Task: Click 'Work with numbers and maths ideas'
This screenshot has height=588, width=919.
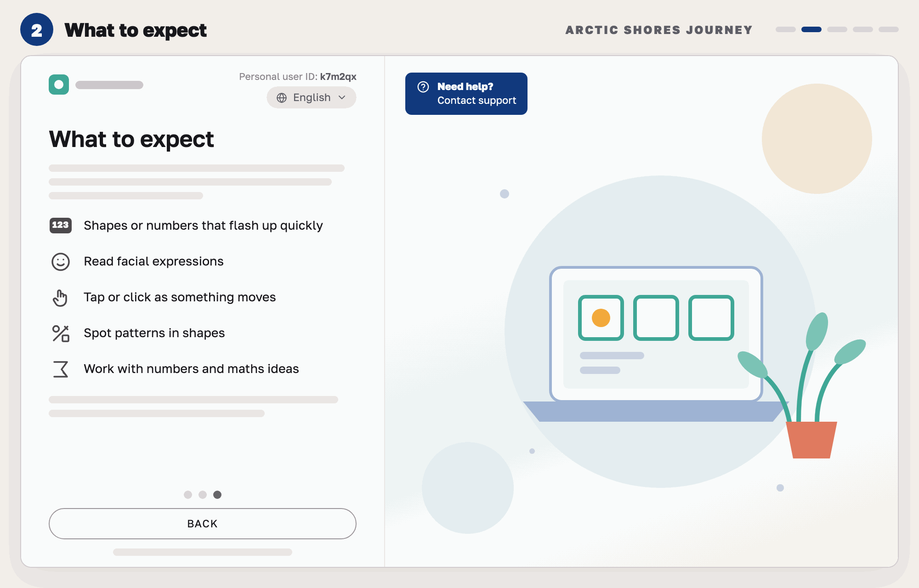Action: tap(191, 369)
